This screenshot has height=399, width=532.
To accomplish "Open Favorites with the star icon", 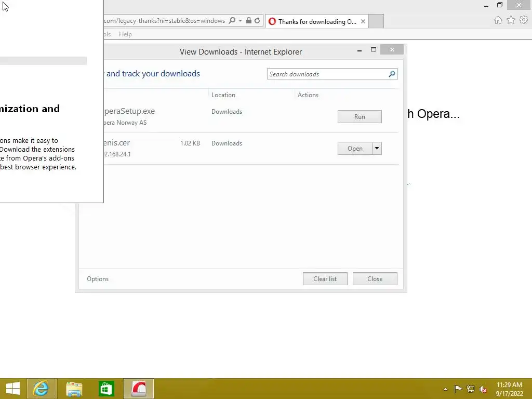I will point(511,20).
